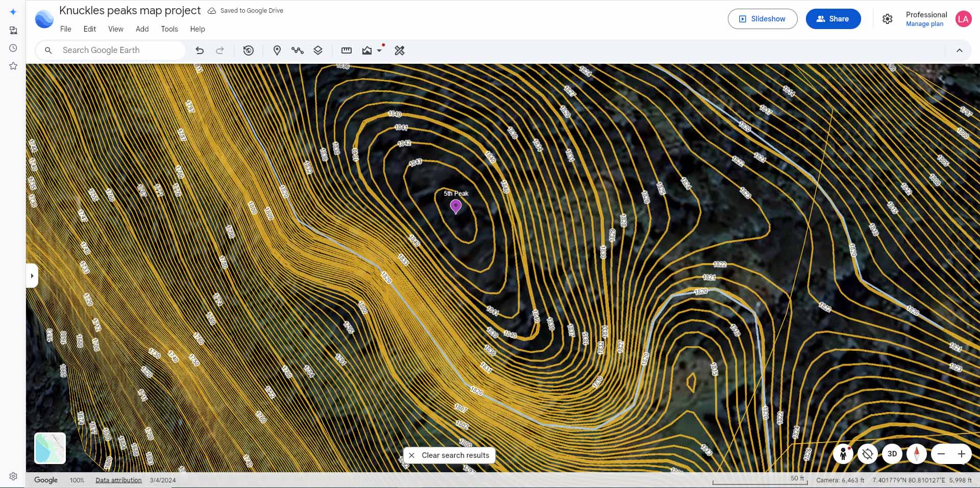Click the Saved to Google Drive status text

tap(252, 11)
